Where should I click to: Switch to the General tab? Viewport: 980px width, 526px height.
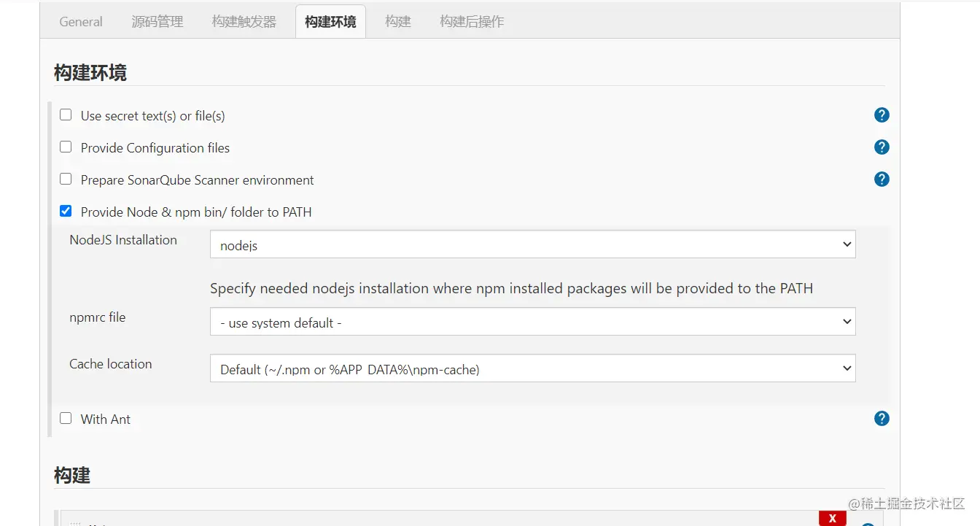point(81,22)
